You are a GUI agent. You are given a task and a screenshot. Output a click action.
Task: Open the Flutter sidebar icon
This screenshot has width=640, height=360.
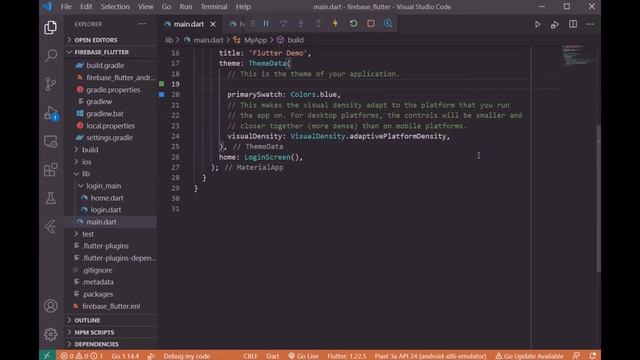[x=51, y=227]
